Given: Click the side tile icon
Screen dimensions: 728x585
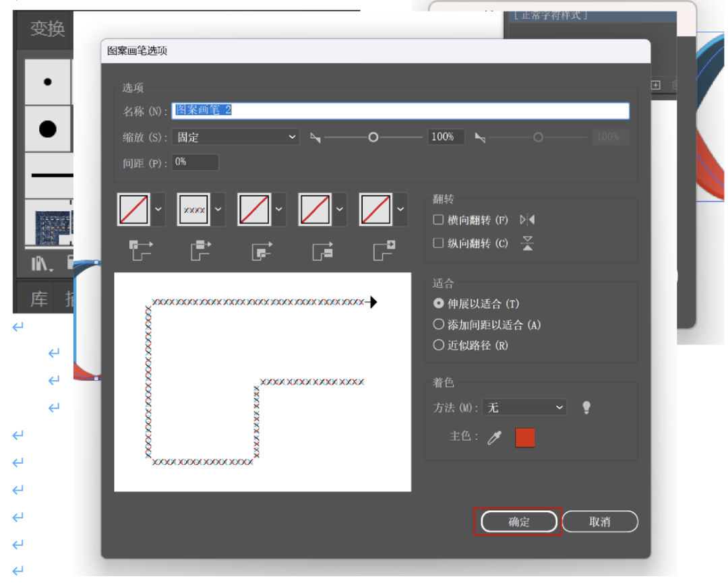Looking at the screenshot, I should point(201,250).
